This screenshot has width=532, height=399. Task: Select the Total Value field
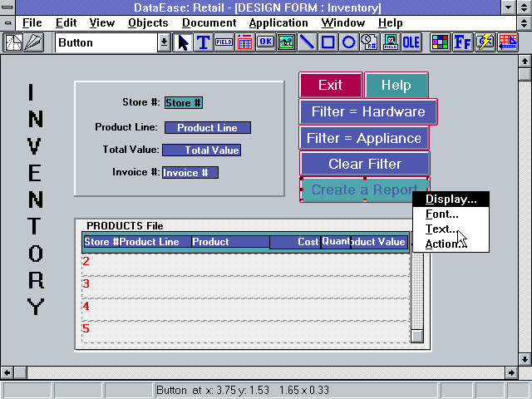(x=201, y=150)
